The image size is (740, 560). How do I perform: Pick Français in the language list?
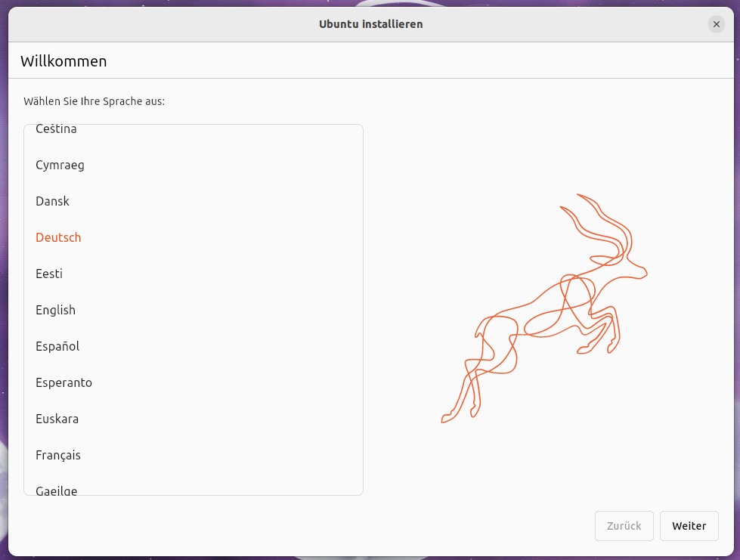tap(58, 455)
